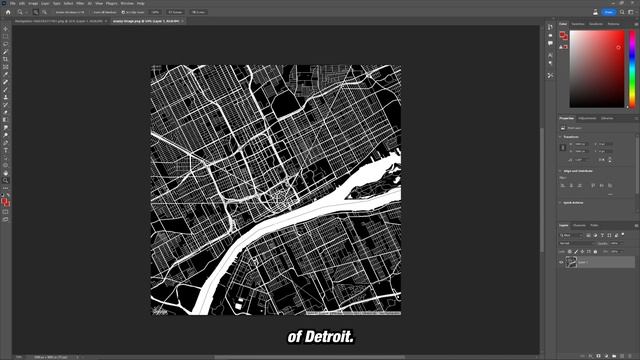This screenshot has height=360, width=640.
Task: Select the Crop tool
Action: coord(5,60)
